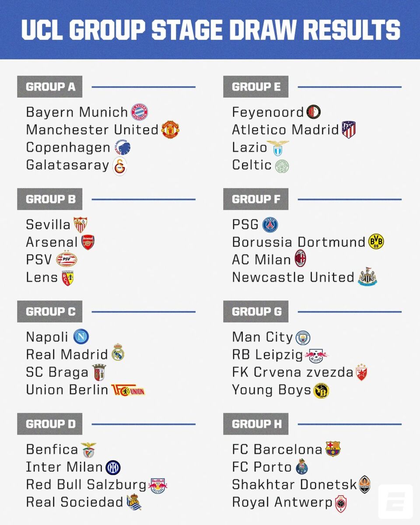Click the Group D header label
Viewport: 420px width, 525px height.
pyautogui.click(x=50, y=424)
